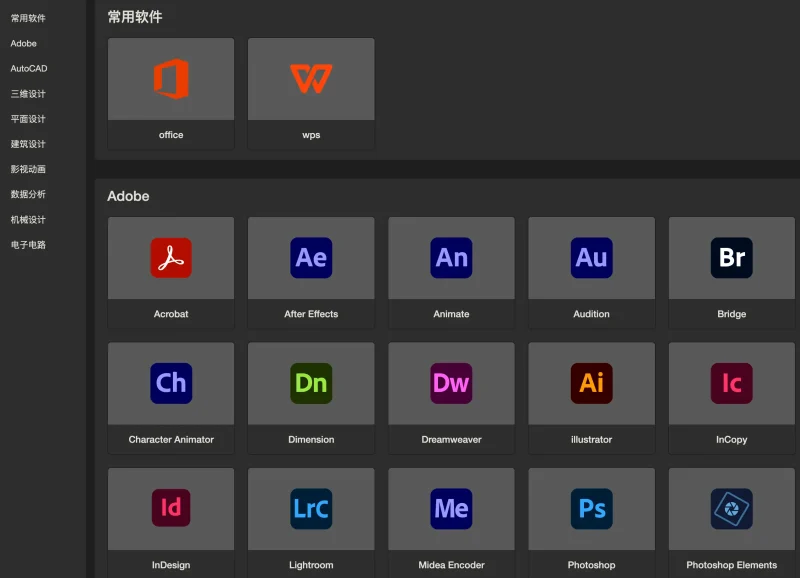This screenshot has height=578, width=800.
Task: Click the Lightroom label
Action: (x=311, y=565)
